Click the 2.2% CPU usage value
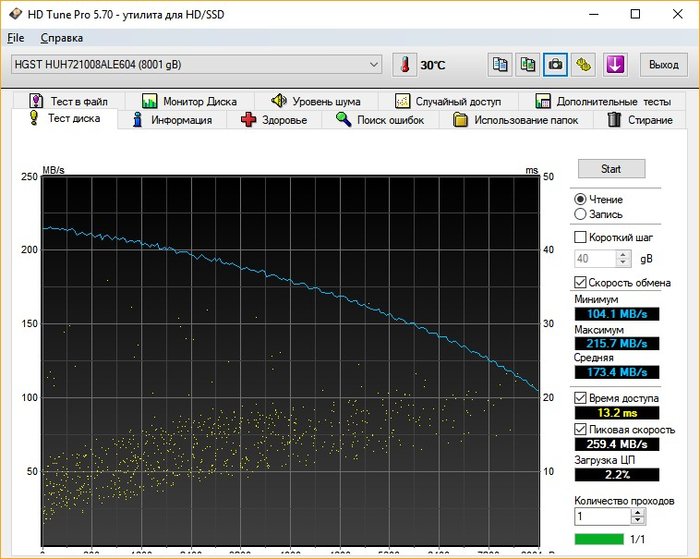The image size is (700, 559). tap(617, 475)
